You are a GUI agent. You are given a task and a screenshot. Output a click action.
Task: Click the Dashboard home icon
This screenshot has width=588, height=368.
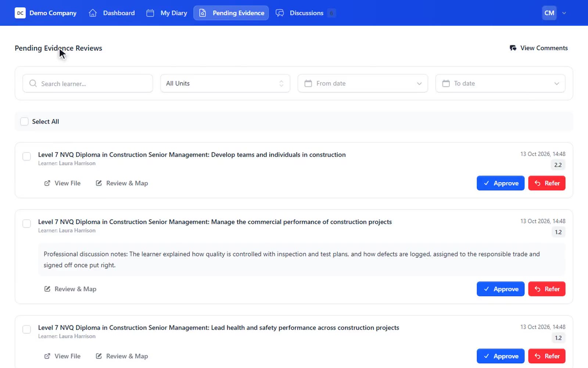tap(93, 13)
